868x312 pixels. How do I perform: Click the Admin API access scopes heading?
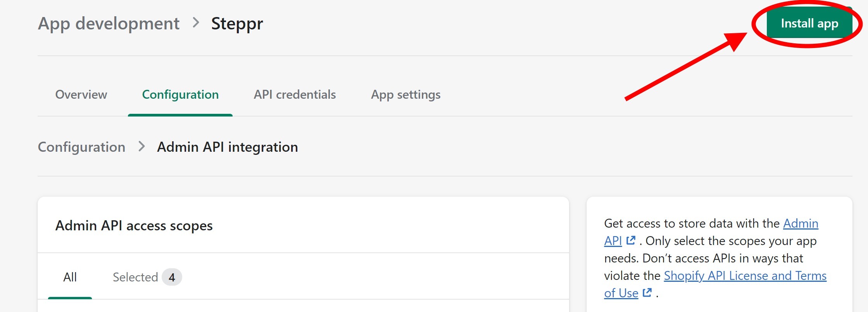tap(134, 225)
